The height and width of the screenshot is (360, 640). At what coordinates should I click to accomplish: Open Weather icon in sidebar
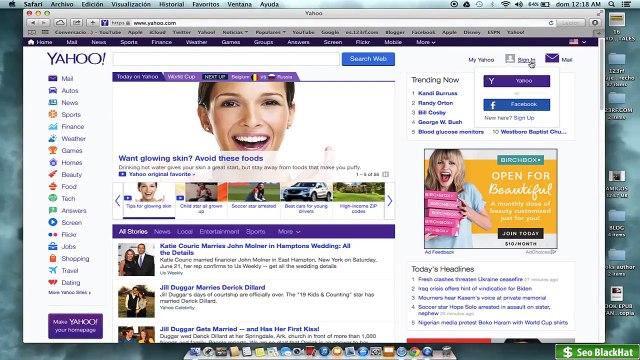[x=53, y=138]
